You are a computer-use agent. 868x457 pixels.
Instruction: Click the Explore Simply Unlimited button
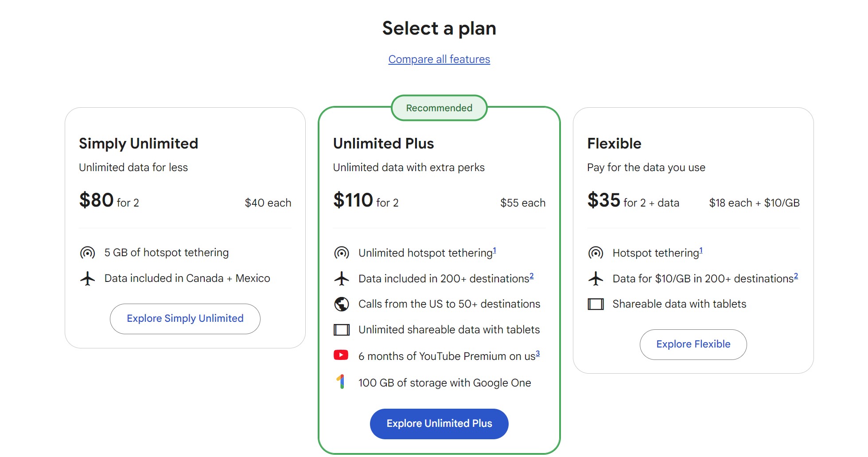185,319
